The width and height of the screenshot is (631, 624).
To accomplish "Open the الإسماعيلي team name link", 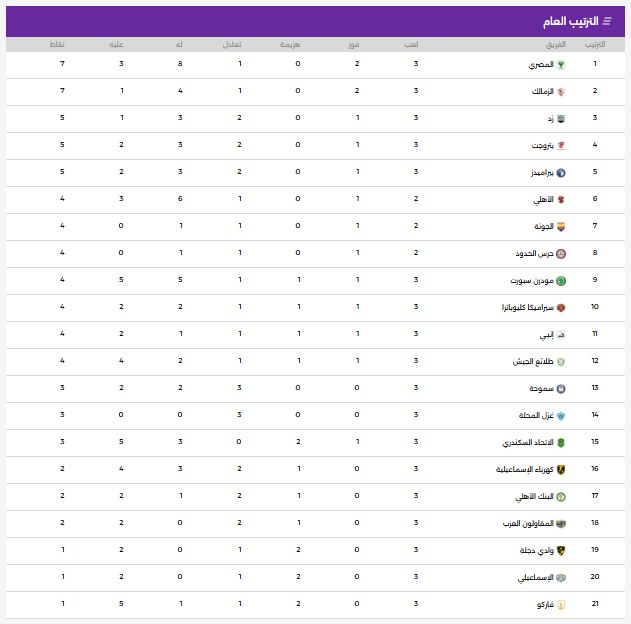I will click(536, 578).
